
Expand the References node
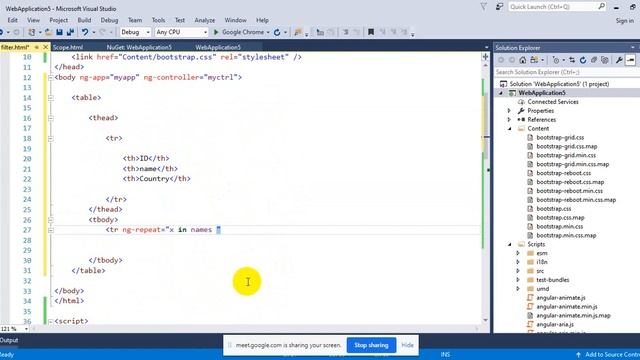pyautogui.click(x=509, y=120)
